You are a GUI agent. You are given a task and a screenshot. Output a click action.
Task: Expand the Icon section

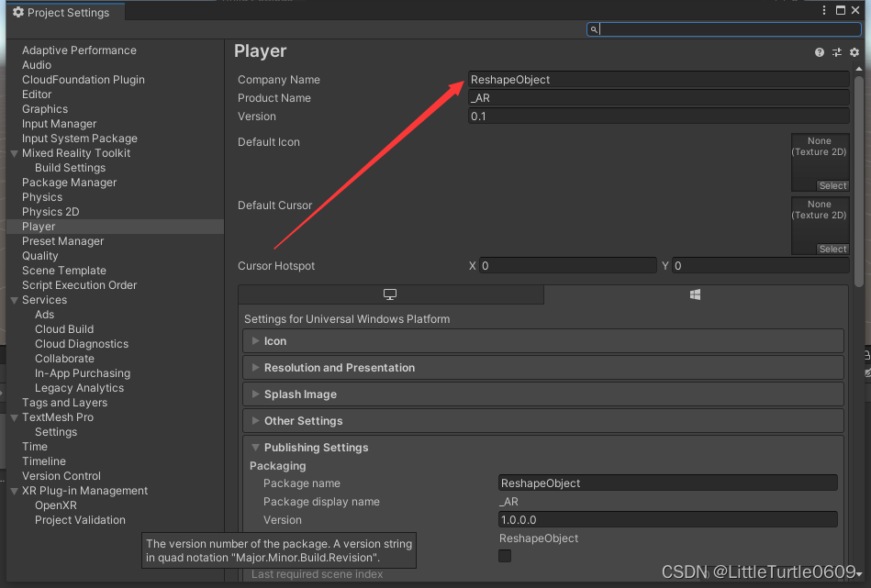[x=543, y=341]
